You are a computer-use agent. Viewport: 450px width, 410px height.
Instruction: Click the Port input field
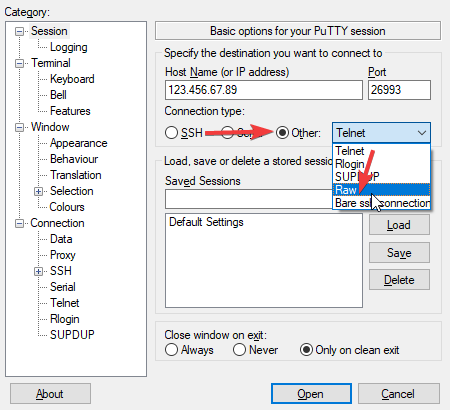point(399,90)
